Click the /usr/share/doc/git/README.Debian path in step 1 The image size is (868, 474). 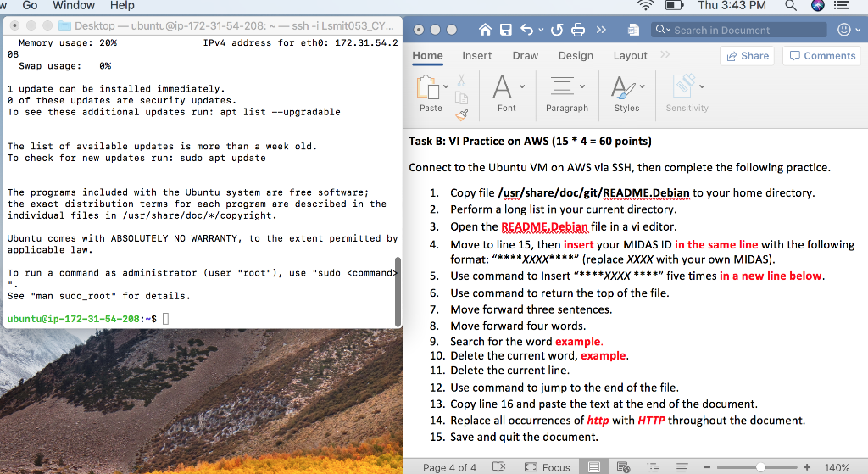click(593, 192)
